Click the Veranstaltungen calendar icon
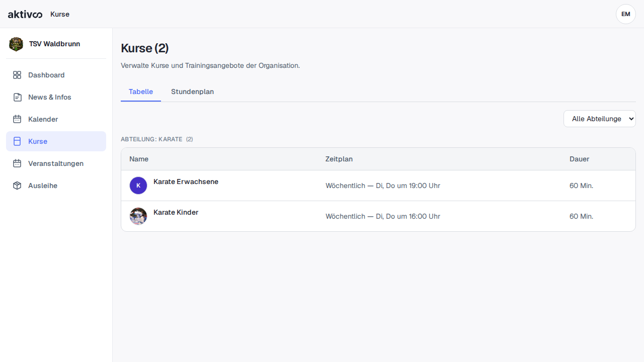 point(17,163)
